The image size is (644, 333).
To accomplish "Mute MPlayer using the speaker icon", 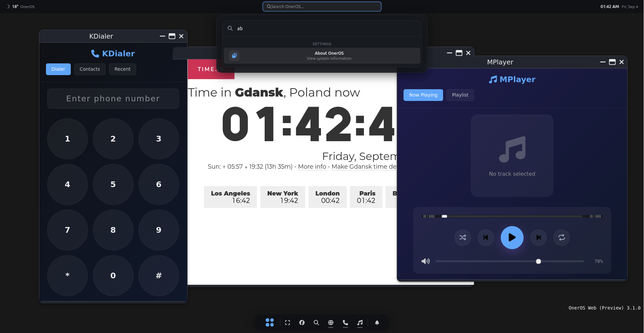I will (426, 261).
